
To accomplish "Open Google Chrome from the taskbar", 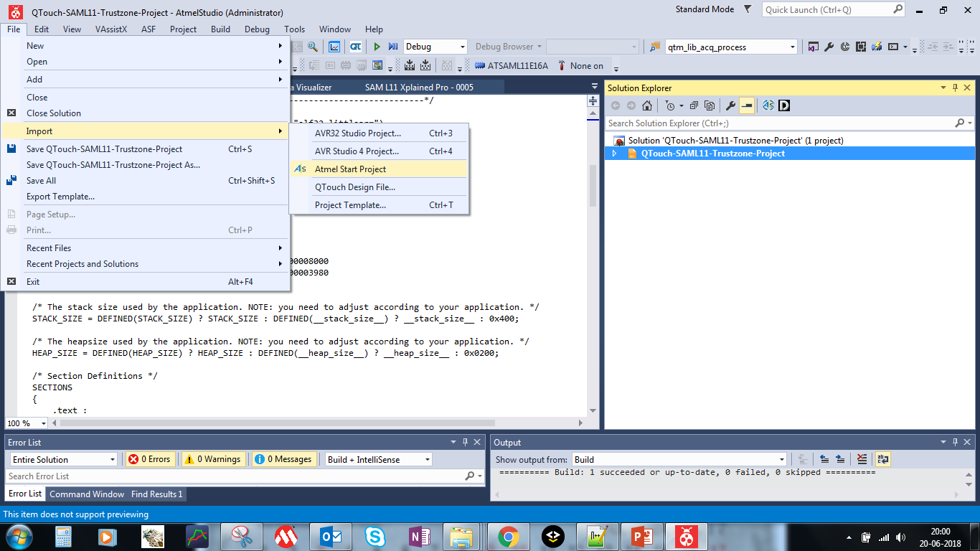I will coord(509,536).
